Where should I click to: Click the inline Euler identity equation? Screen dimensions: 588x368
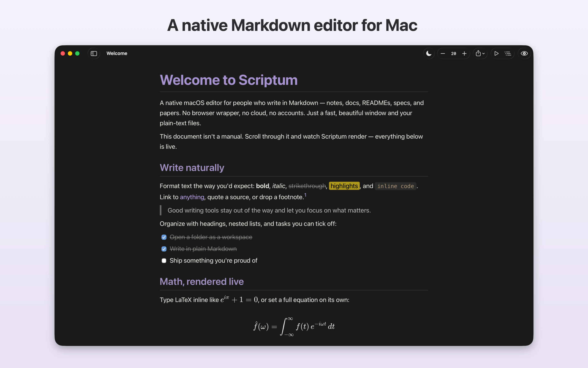[x=239, y=299]
